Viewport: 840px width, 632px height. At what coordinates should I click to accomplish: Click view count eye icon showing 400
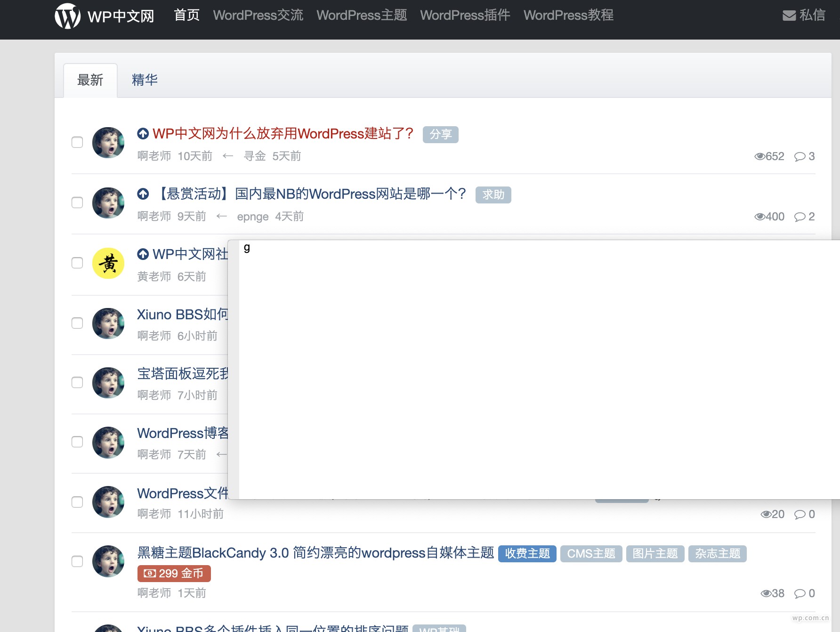[x=759, y=217]
